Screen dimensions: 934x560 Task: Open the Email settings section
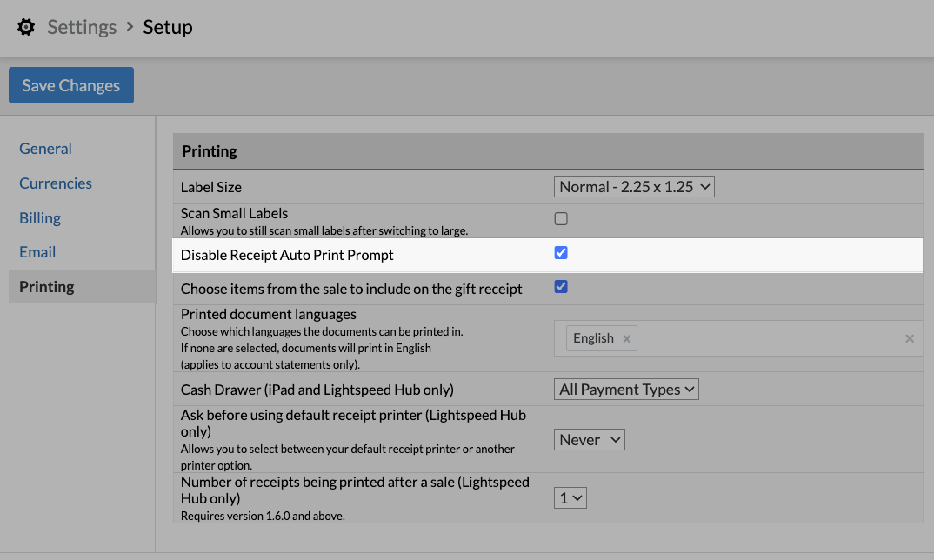click(x=37, y=252)
